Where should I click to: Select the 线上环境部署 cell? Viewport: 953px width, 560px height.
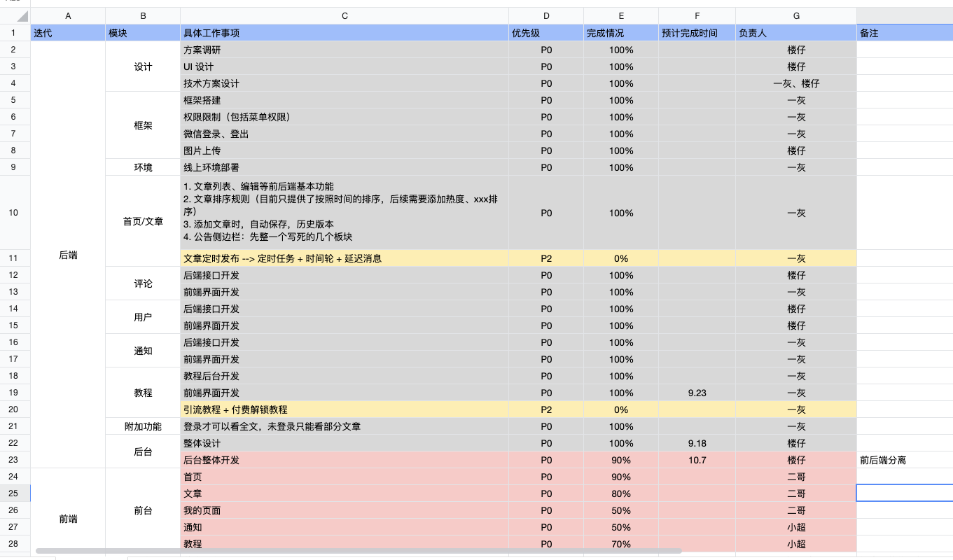[x=345, y=167]
